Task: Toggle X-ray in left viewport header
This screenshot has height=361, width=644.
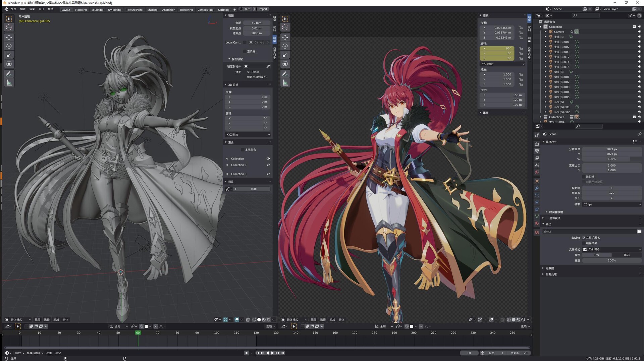Action: (x=248, y=320)
